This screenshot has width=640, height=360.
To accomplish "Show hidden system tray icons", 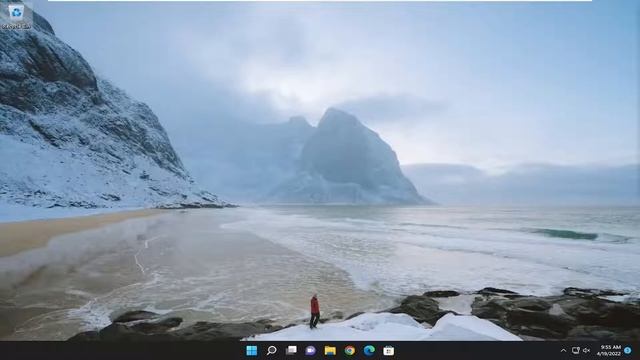I will [x=563, y=351].
